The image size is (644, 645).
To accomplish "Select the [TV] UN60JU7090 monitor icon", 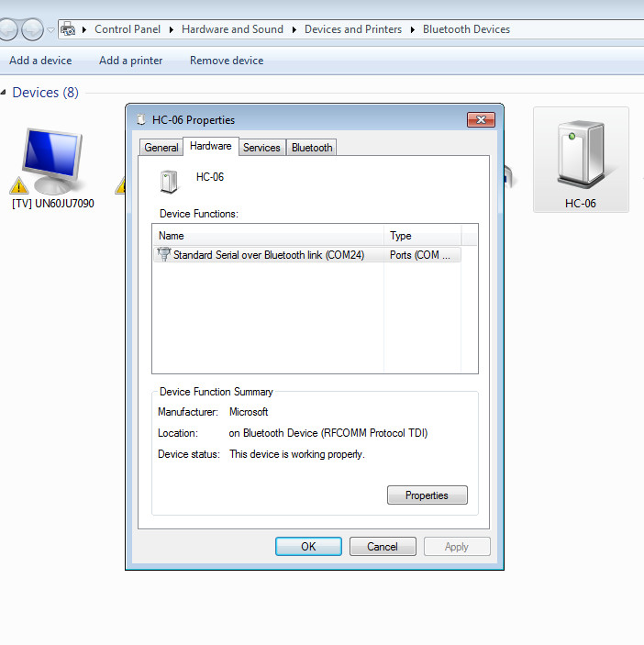I will 52,161.
